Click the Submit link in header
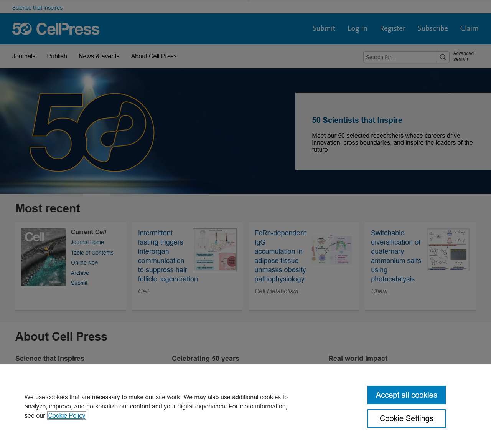The width and height of the screenshot is (491, 448). tap(324, 28)
